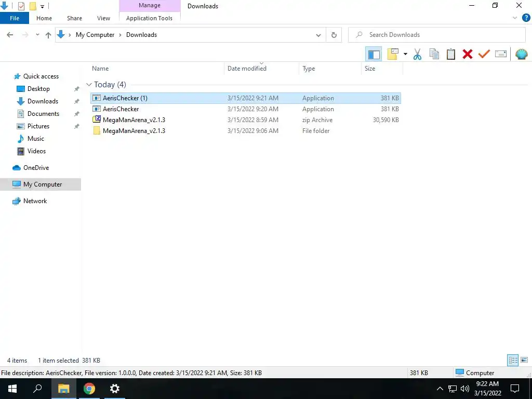Click the Paste clipboard icon
The height and width of the screenshot is (399, 532).
pyautogui.click(x=451, y=54)
